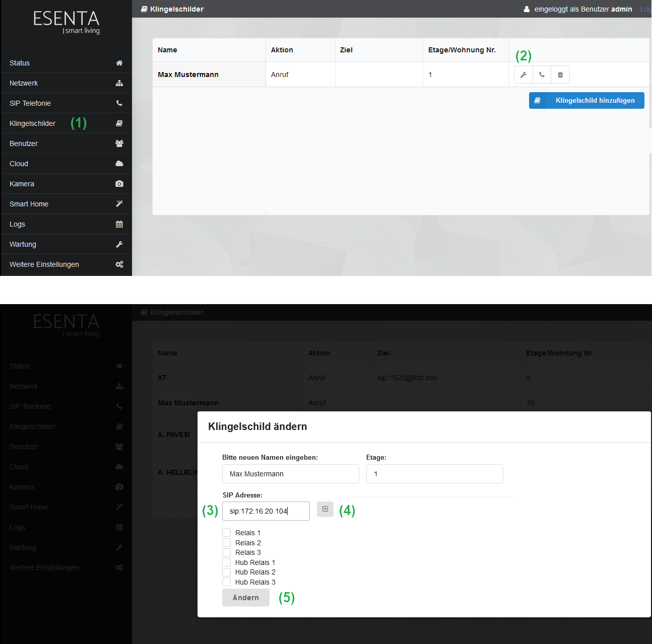Open the Kamera section

click(x=67, y=184)
